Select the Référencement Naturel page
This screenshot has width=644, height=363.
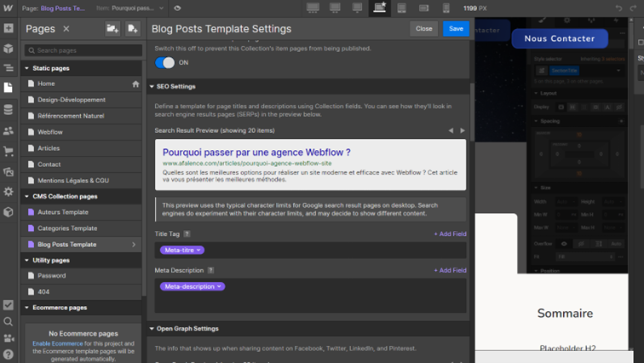[81, 116]
